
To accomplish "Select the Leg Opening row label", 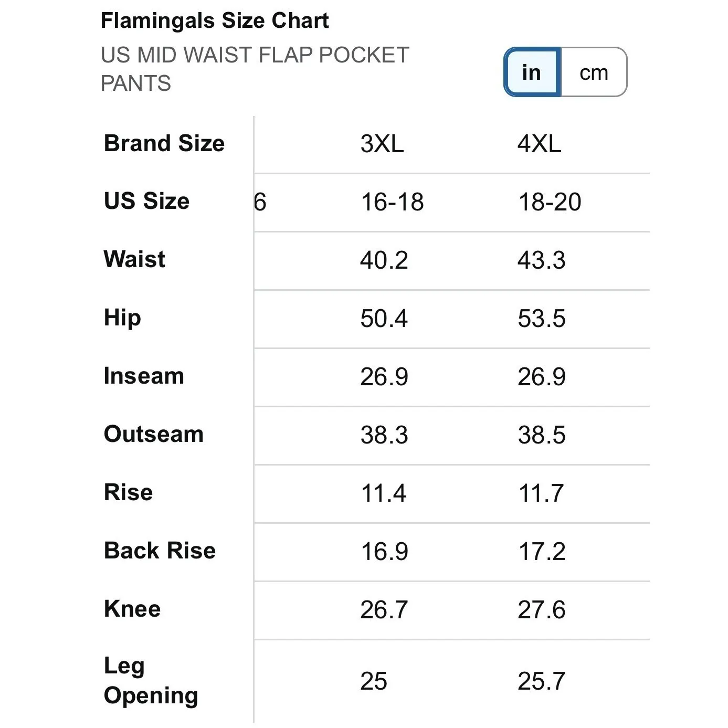I will click(x=151, y=680).
